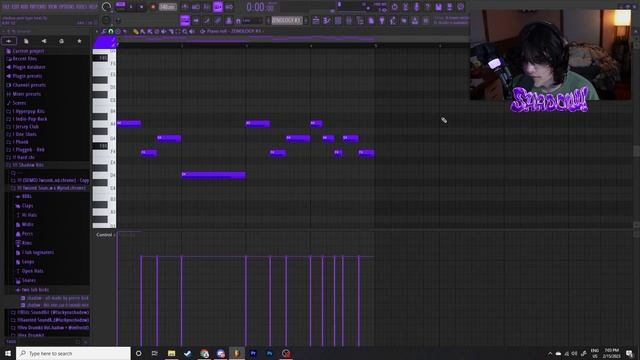Open the ! Hyperpop Kits folder
This screenshot has height=360, width=640.
pos(28,111)
